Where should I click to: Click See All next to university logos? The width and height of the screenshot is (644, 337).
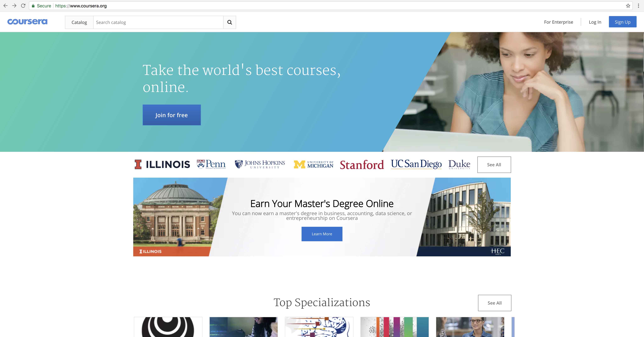(x=494, y=165)
